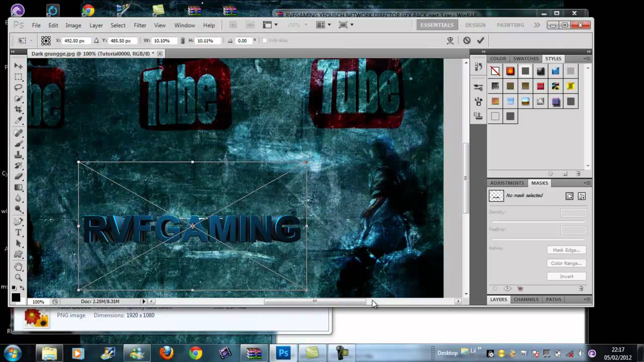Toggle relative positioning triangle between X and Y

point(96,41)
